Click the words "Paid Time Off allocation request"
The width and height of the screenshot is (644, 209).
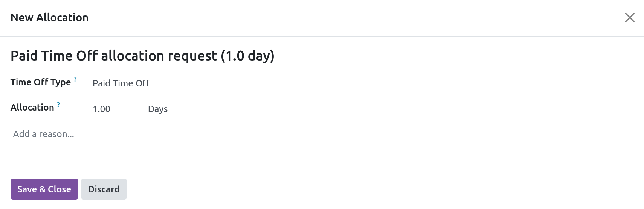click(x=114, y=56)
